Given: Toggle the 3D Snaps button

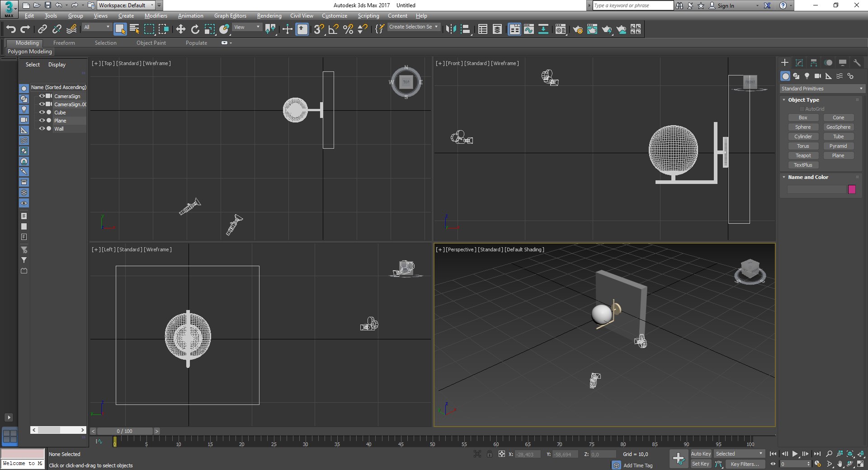Looking at the screenshot, I should pyautogui.click(x=319, y=29).
